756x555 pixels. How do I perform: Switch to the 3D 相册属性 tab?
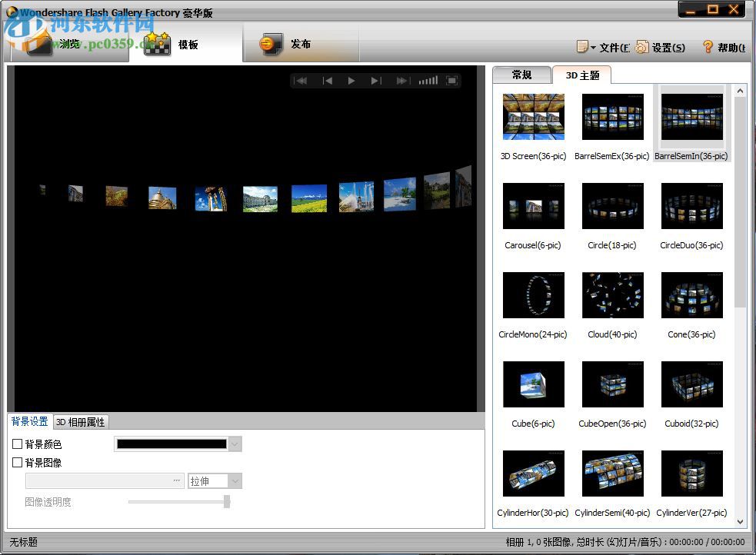[x=81, y=421]
